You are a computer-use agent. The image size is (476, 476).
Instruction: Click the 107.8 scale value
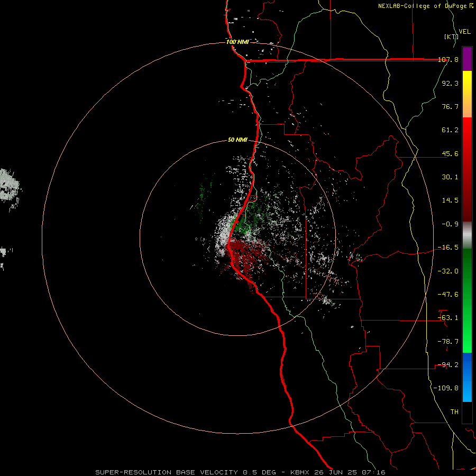(x=448, y=59)
